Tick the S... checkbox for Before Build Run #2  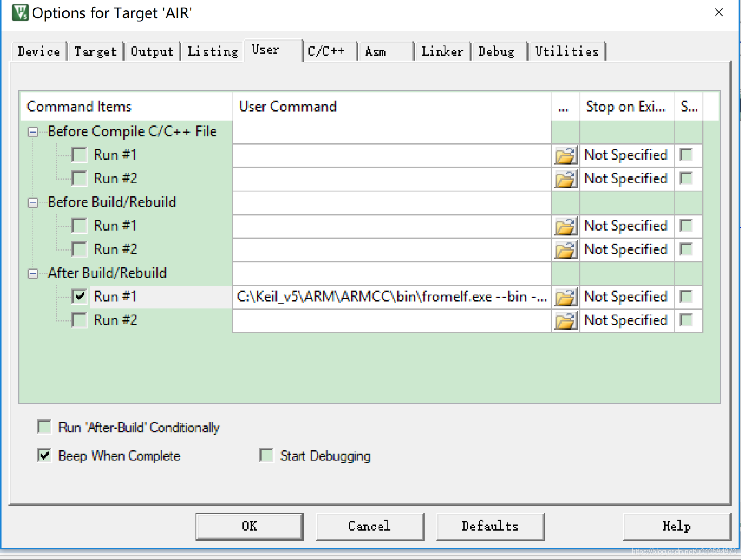[x=687, y=249]
